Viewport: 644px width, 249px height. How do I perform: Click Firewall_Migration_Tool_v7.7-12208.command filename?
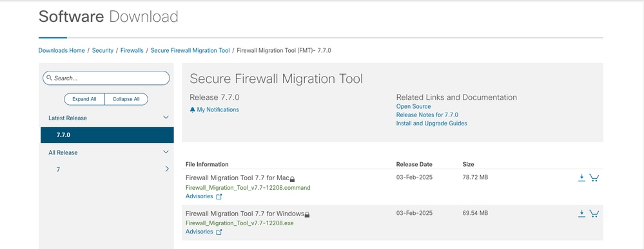click(x=248, y=187)
